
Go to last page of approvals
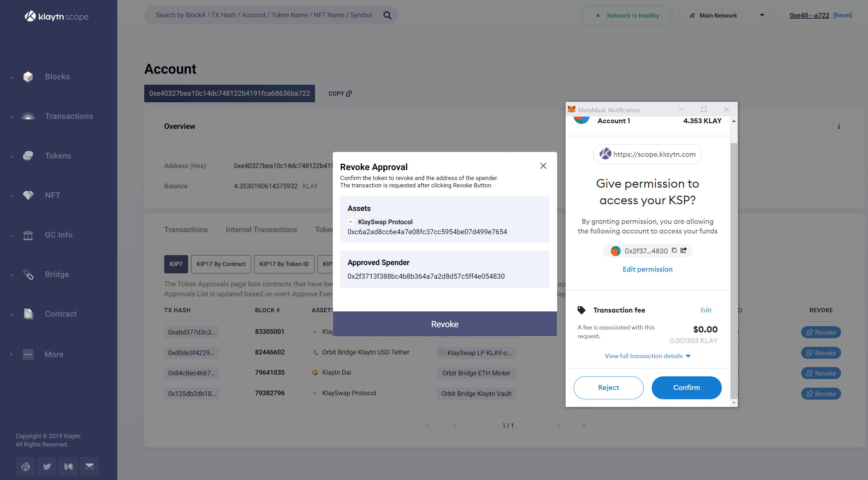point(584,426)
